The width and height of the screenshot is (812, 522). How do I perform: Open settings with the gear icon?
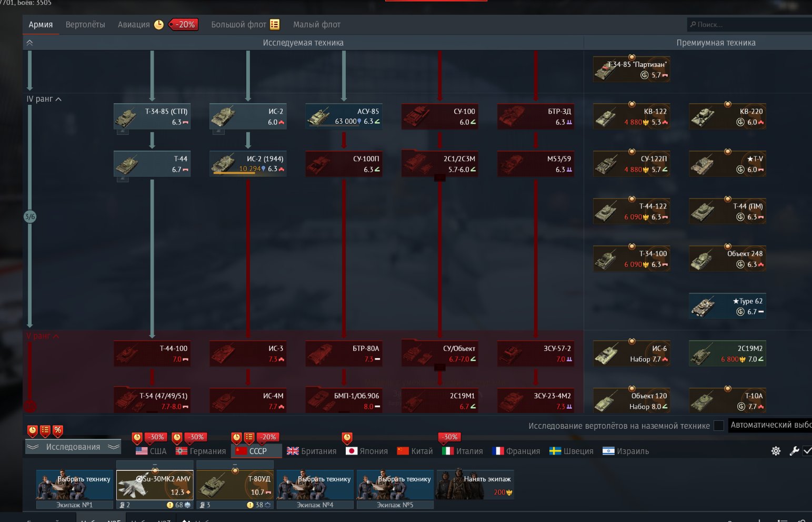[776, 451]
